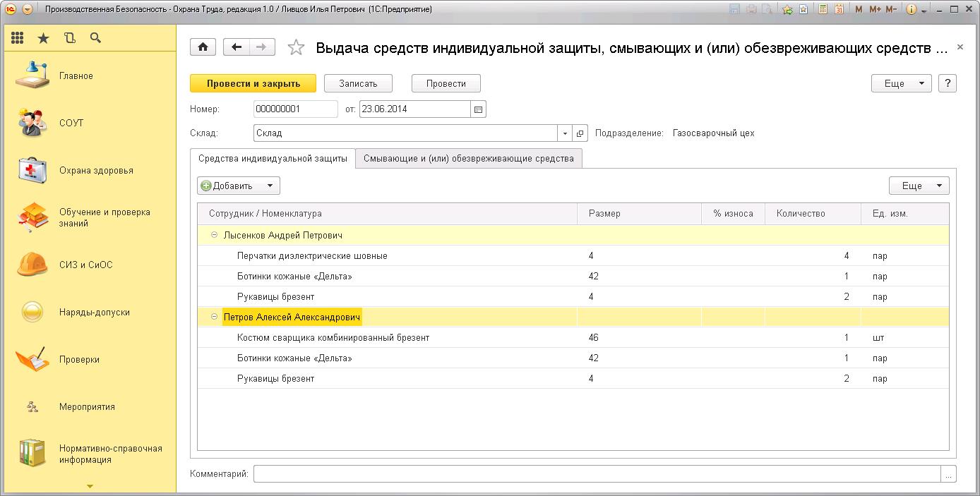Open the Охрана здоровья section
Screen dimensions: 980x496
(x=95, y=170)
